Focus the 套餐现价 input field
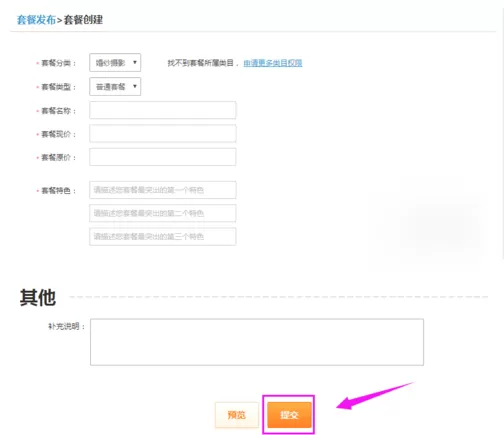The width and height of the screenshot is (504, 435). 163,134
